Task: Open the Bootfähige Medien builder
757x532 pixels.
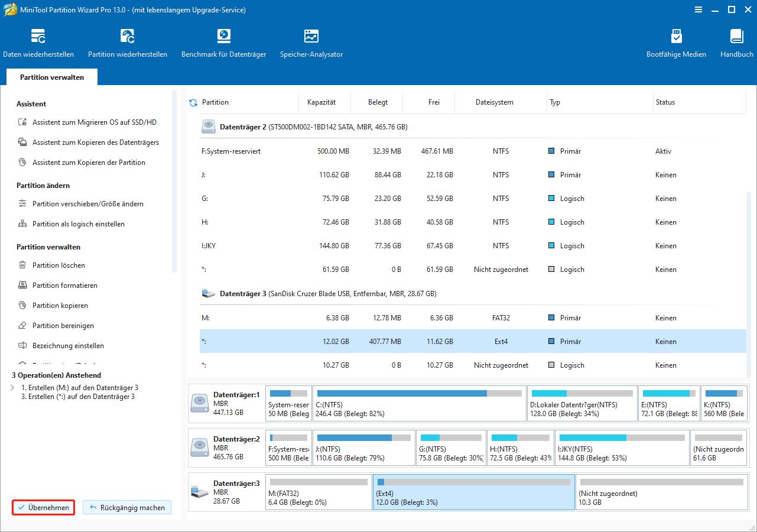Action: pyautogui.click(x=676, y=41)
